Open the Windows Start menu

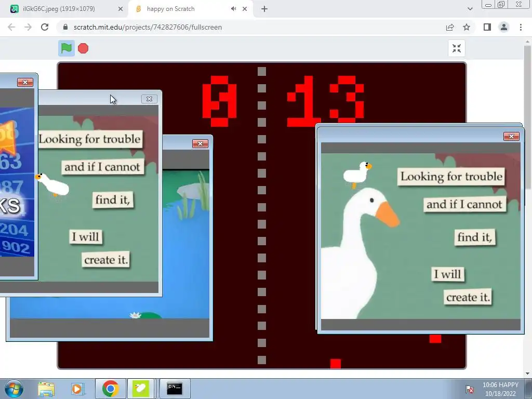[x=14, y=389]
